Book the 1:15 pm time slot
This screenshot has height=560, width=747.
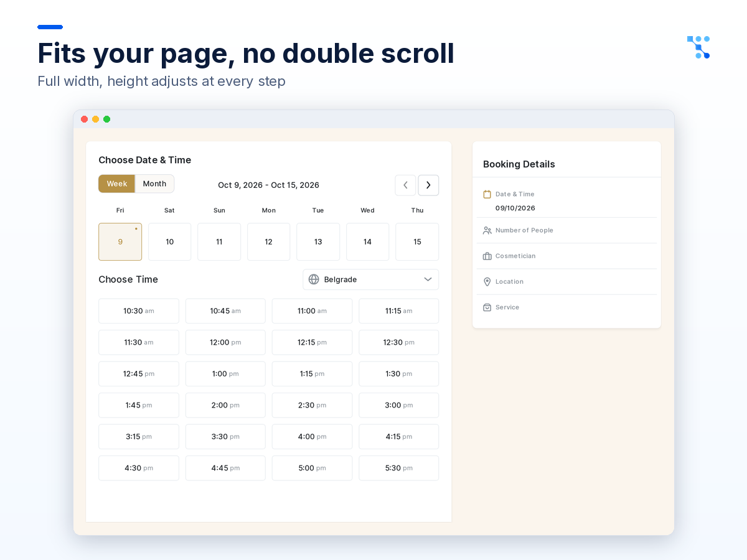click(312, 374)
